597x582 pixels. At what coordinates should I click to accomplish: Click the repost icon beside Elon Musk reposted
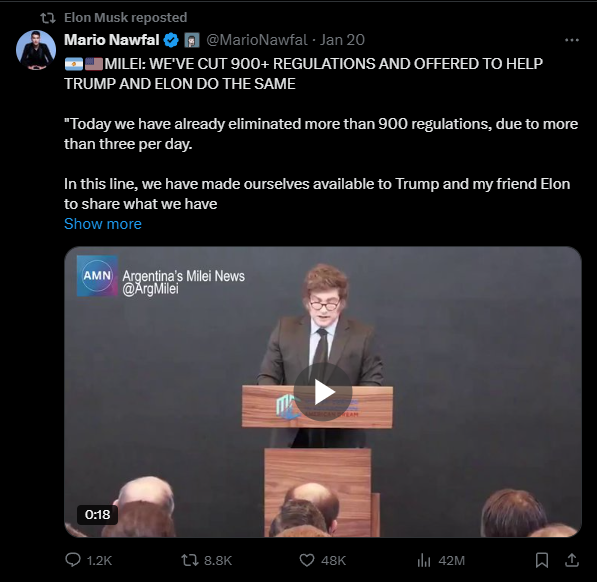point(48,18)
